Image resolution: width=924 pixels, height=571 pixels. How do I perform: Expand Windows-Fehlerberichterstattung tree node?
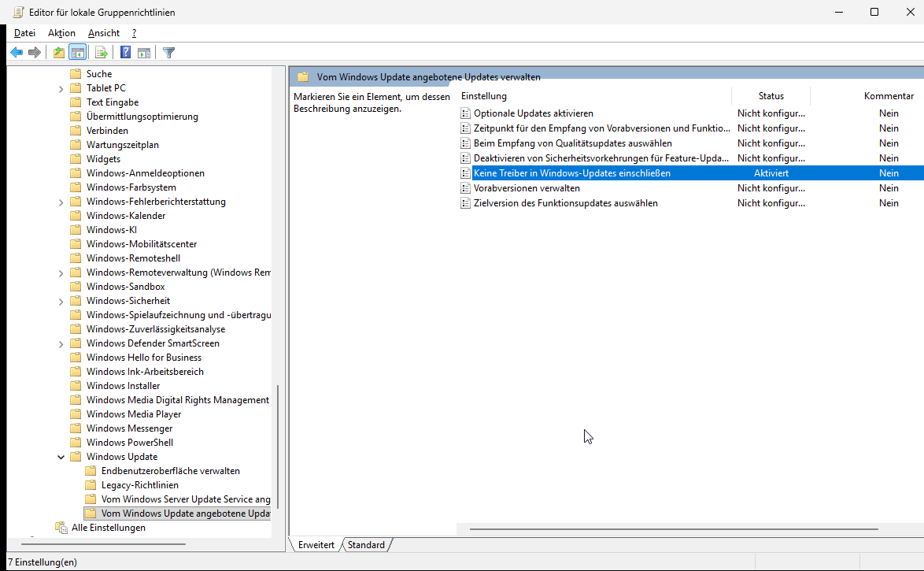pos(61,202)
